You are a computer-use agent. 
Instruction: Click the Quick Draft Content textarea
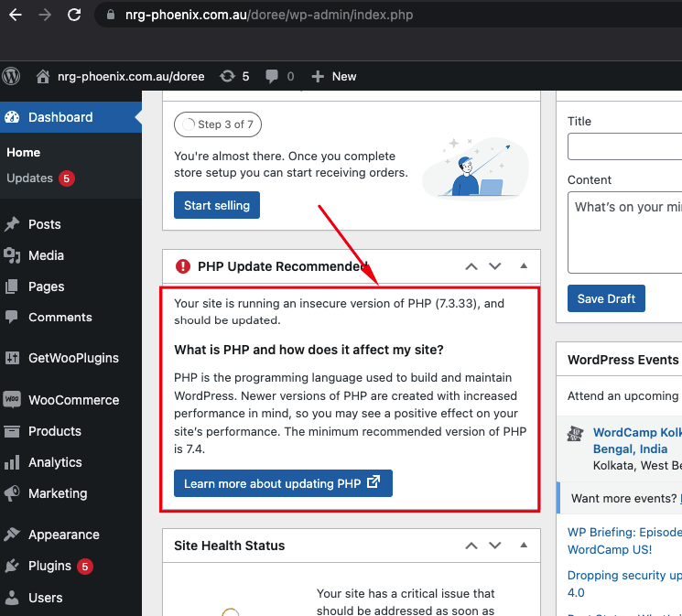tap(625, 232)
